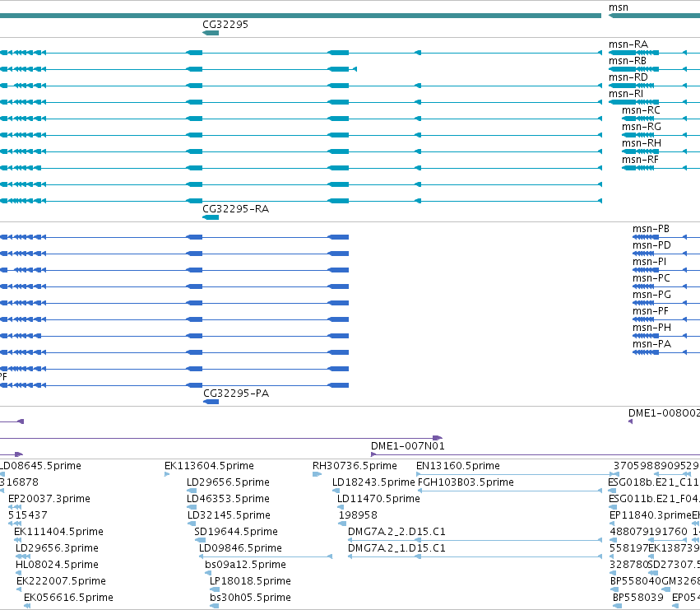Click the CG32295 gene arrow glyph
Screen dimensions: 700x610
click(211, 33)
